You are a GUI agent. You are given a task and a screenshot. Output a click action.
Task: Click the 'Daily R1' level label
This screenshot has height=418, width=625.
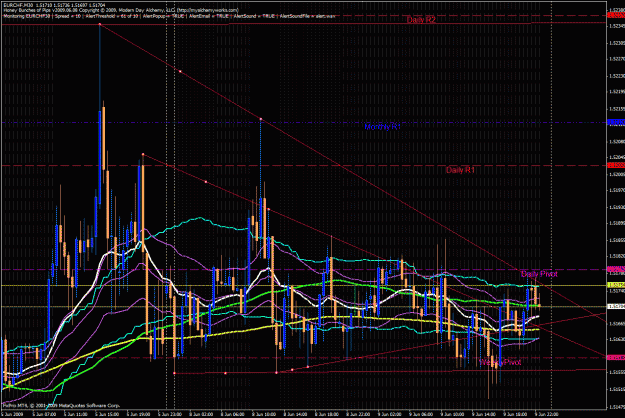click(460, 170)
